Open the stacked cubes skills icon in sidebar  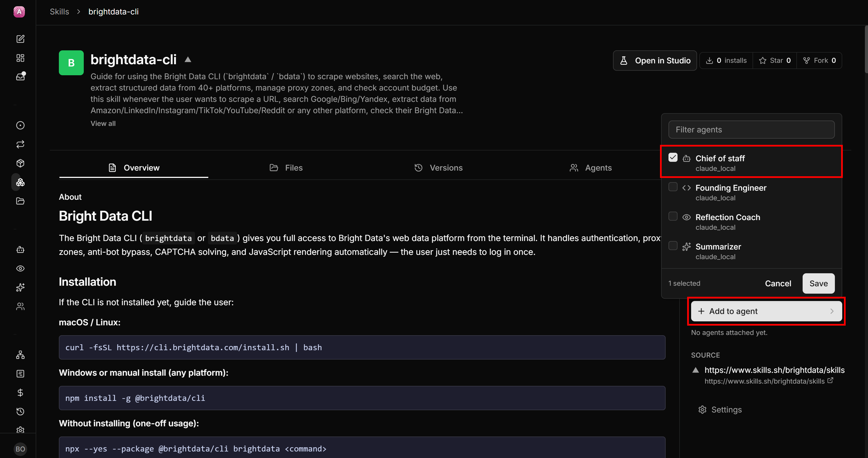(x=20, y=182)
